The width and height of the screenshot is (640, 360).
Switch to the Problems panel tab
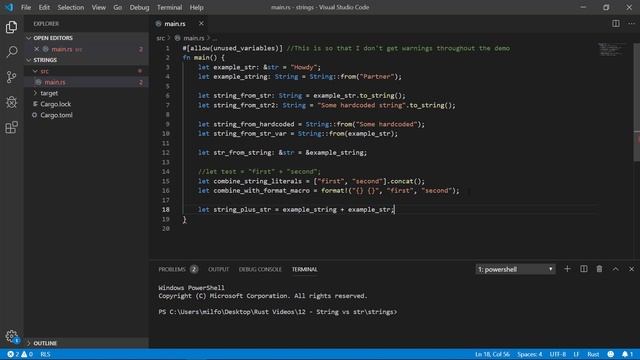click(178, 269)
